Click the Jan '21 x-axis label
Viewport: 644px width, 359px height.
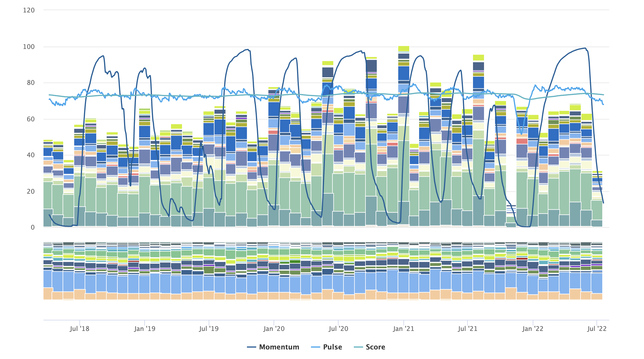coord(403,329)
